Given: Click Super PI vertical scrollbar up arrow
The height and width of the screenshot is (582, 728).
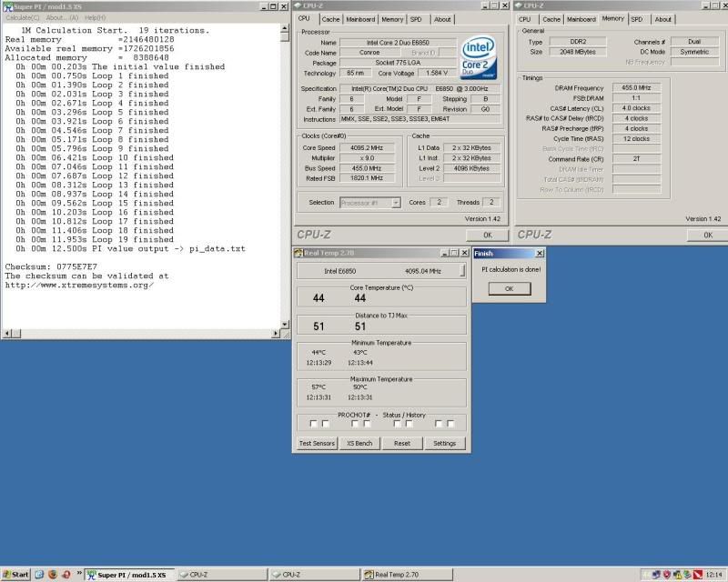Looking at the screenshot, I should click(x=285, y=28).
